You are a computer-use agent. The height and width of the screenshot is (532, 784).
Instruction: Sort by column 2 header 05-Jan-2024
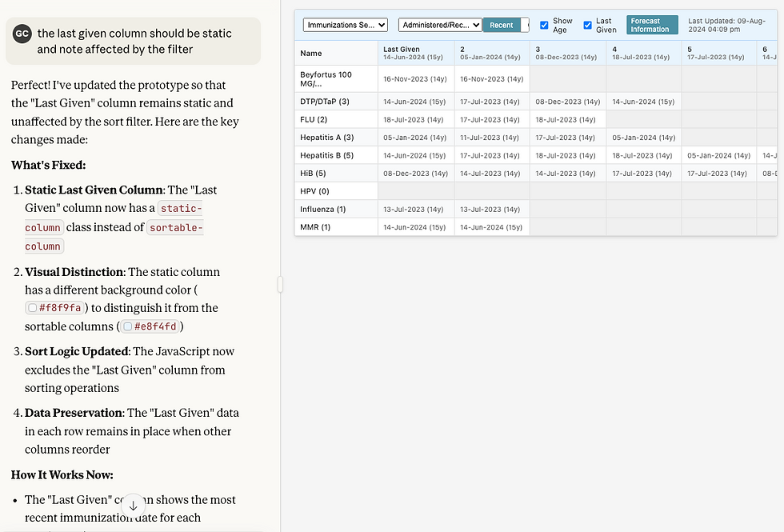[492, 53]
